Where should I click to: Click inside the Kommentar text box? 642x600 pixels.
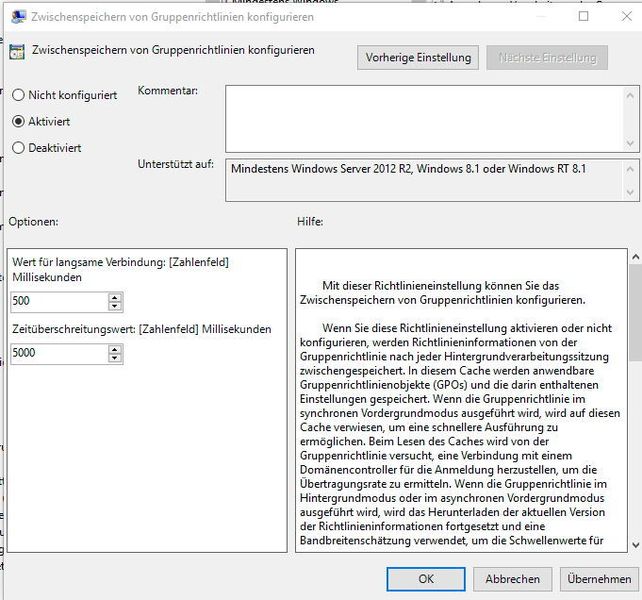tap(424, 119)
